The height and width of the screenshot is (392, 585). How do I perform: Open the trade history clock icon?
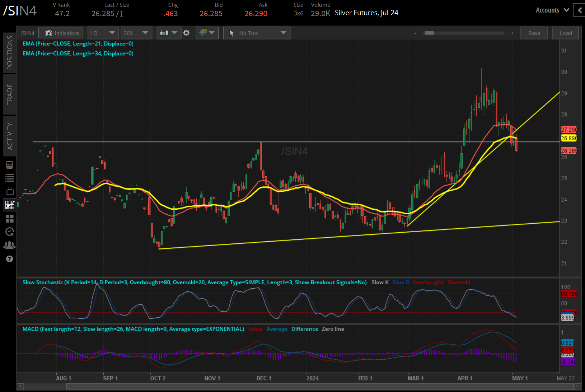point(10,232)
